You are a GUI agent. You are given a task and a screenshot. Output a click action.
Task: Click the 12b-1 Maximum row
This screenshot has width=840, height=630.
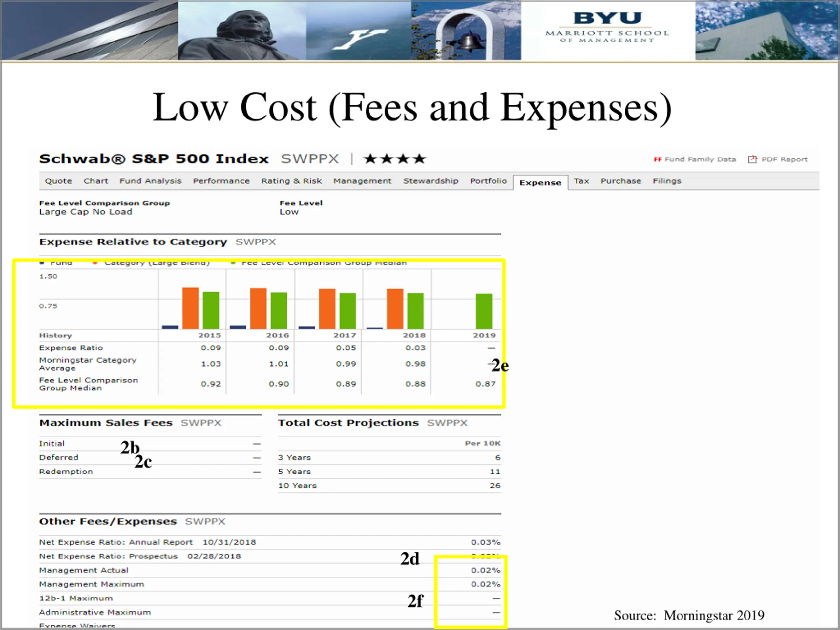pyautogui.click(x=270, y=598)
